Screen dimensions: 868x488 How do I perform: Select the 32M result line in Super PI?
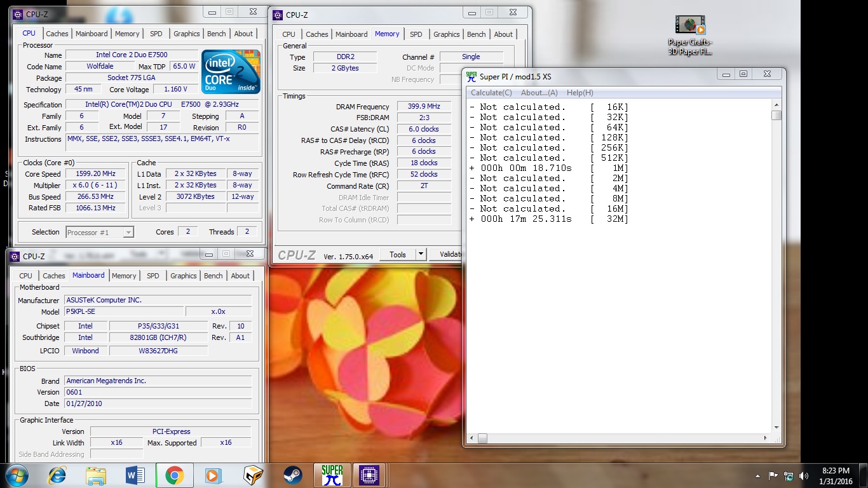click(549, 219)
